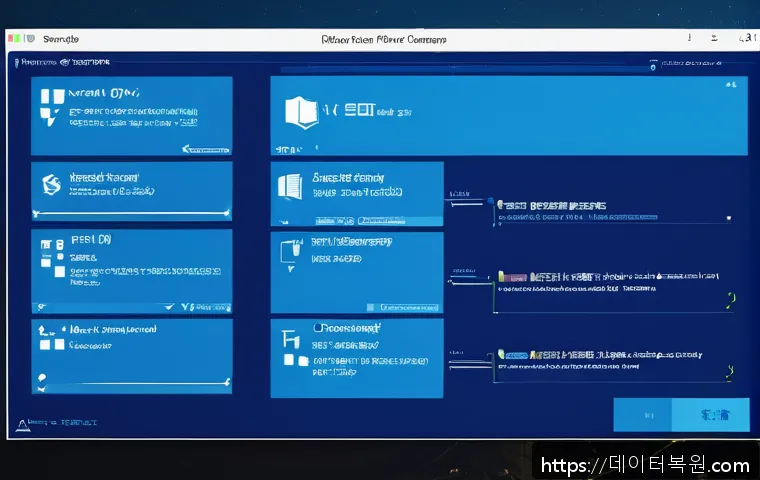Screen dimensions: 760x480
Task: Click the upload-arrow icon in the bottom-left tile
Action: coord(46,331)
